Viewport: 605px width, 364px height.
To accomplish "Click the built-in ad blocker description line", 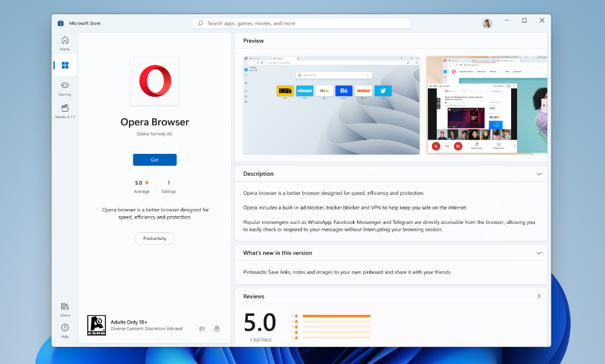I will pos(355,207).
